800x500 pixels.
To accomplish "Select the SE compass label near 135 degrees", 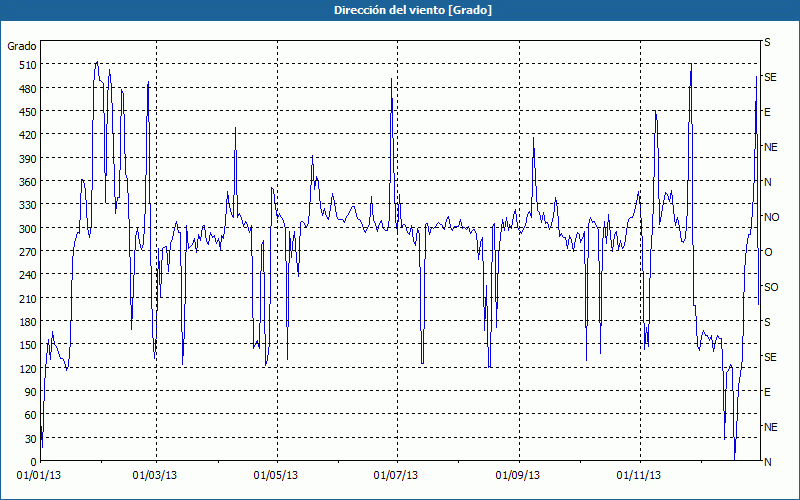I will click(770, 357).
